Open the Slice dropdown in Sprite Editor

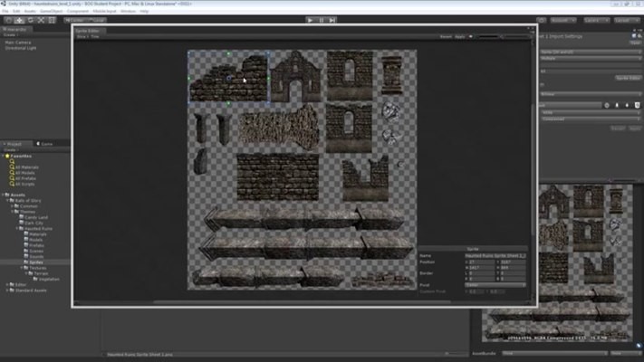[x=82, y=36]
